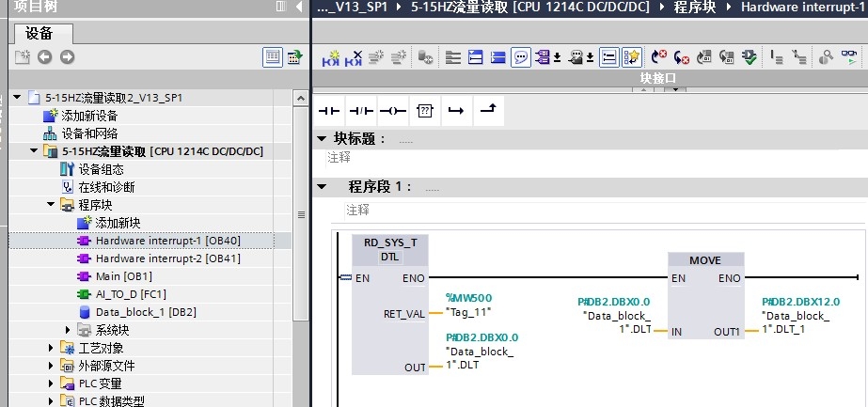Click the reset start values icon
Image resolution: width=868 pixels, height=407 pixels.
click(x=425, y=57)
